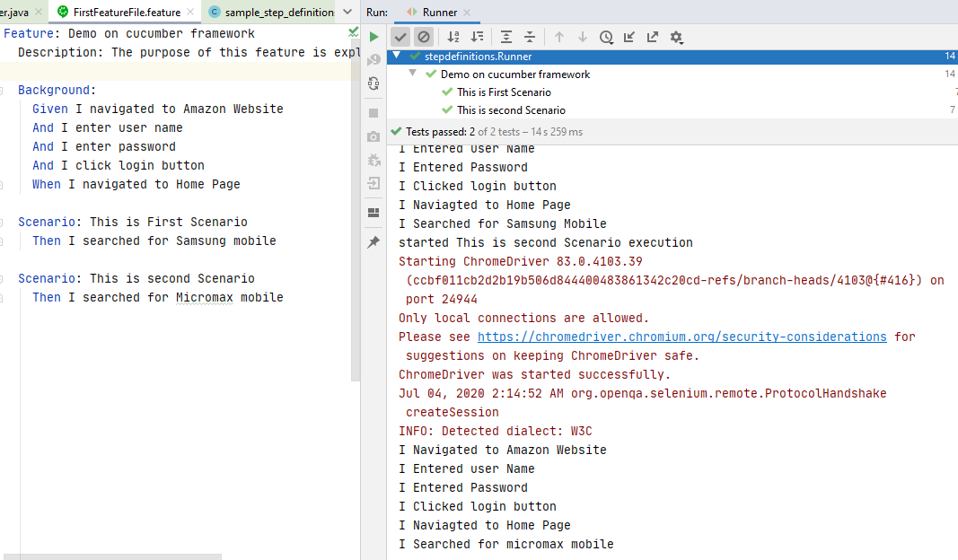Open test runner settings gear
958x560 pixels.
tap(676, 38)
